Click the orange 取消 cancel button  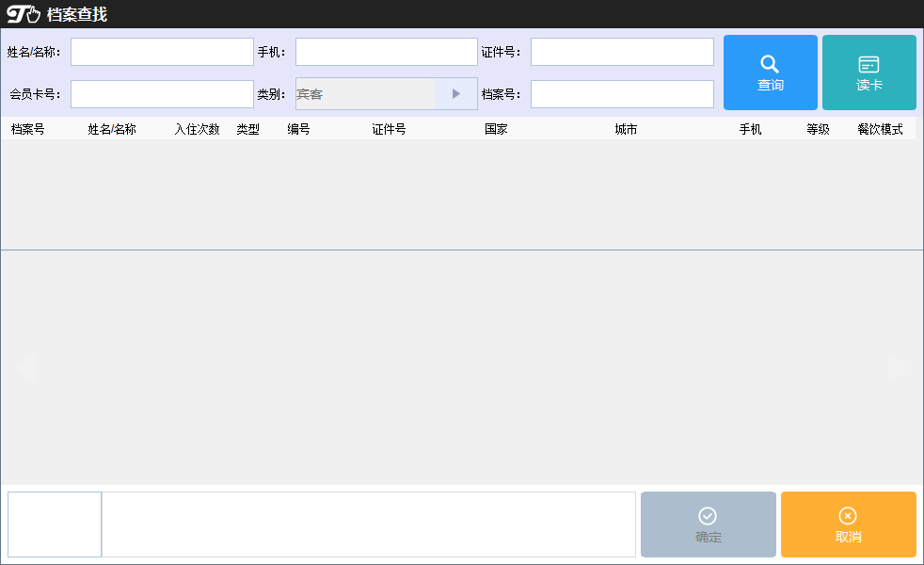tap(849, 525)
